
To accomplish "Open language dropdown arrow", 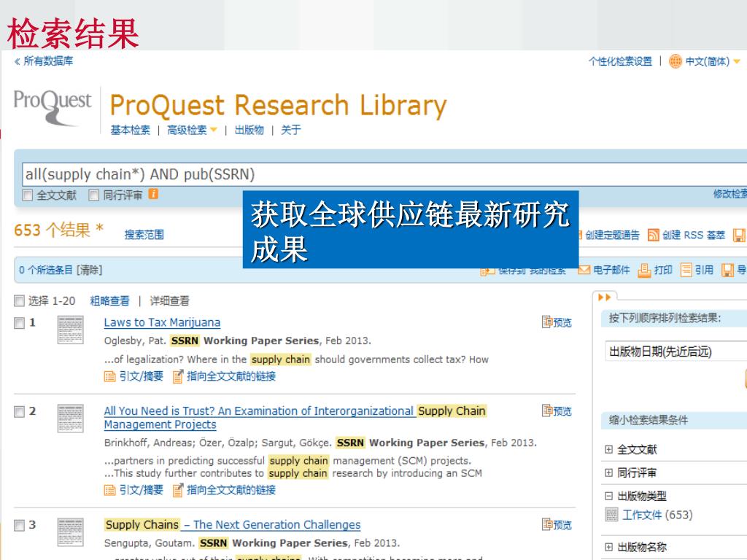I will pyautogui.click(x=737, y=61).
